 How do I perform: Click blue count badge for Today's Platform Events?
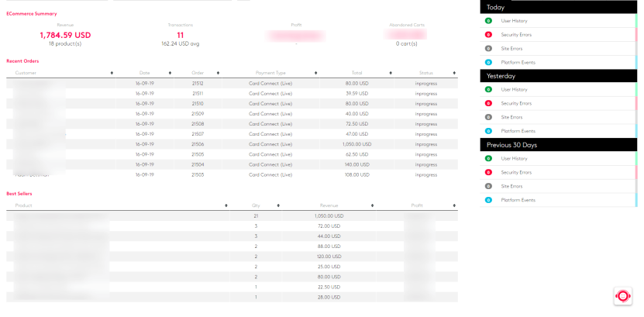[x=488, y=63]
